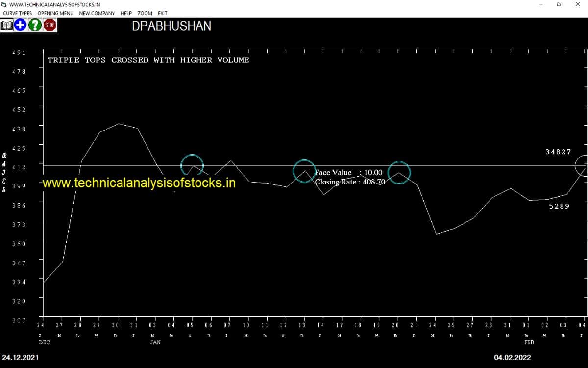588x368 pixels.
Task: Click the blue plus add icon
Action: click(20, 25)
